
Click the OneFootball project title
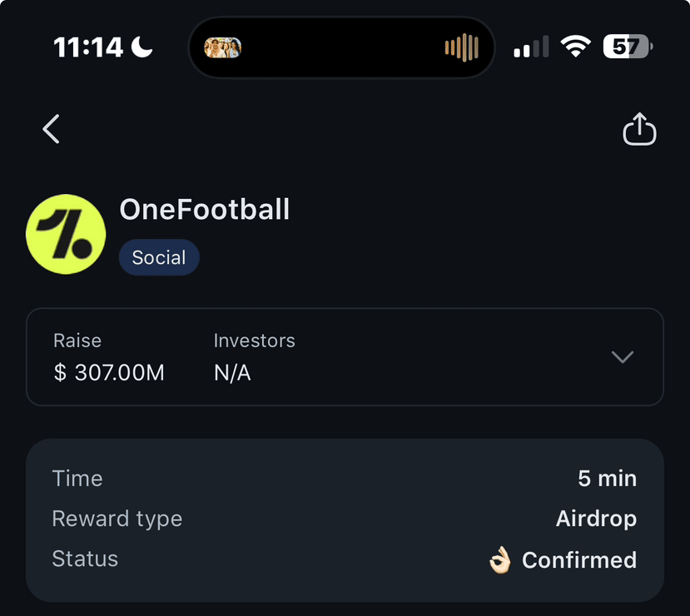pyautogui.click(x=205, y=209)
